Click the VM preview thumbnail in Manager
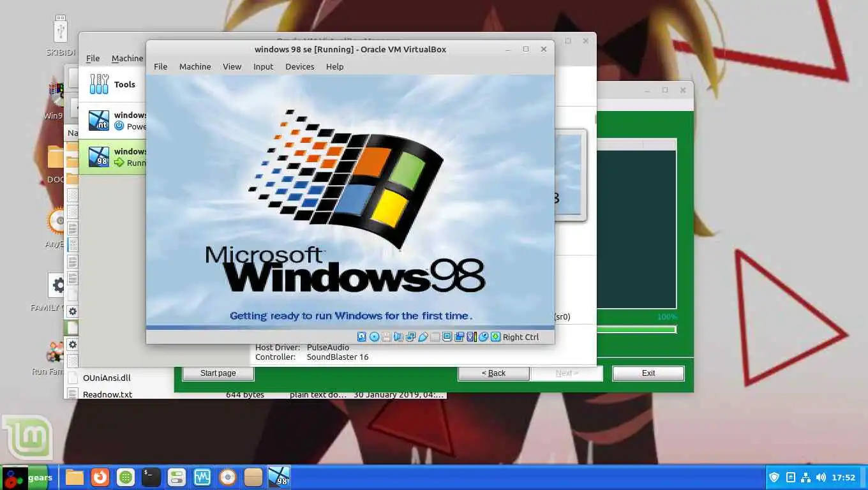This screenshot has width=868, height=490. [x=570, y=175]
